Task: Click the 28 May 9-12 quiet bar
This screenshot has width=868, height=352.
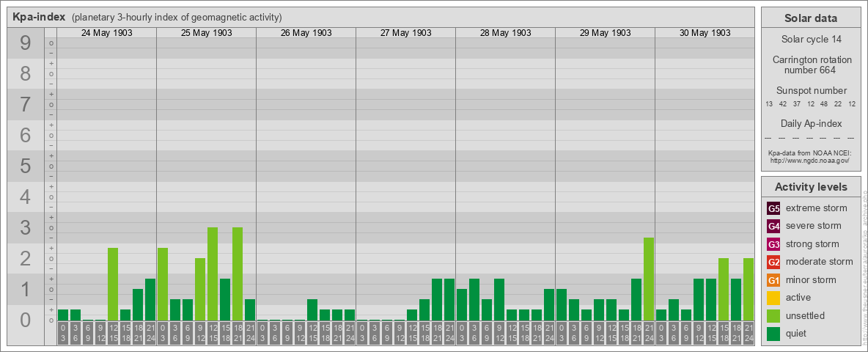Action: coord(499,300)
